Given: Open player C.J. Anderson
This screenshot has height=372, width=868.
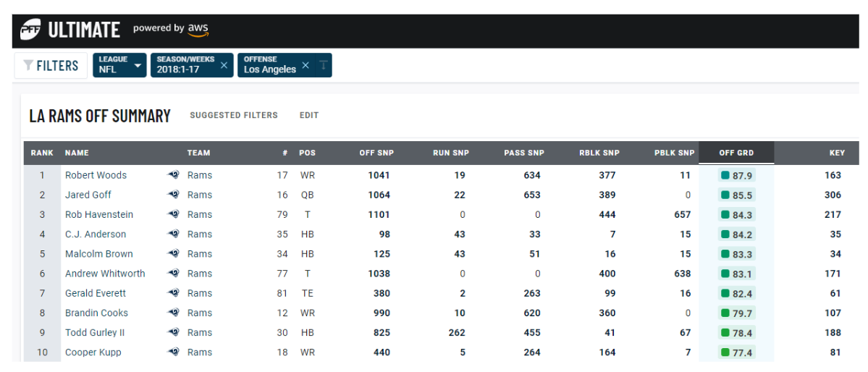Looking at the screenshot, I should click(96, 234).
